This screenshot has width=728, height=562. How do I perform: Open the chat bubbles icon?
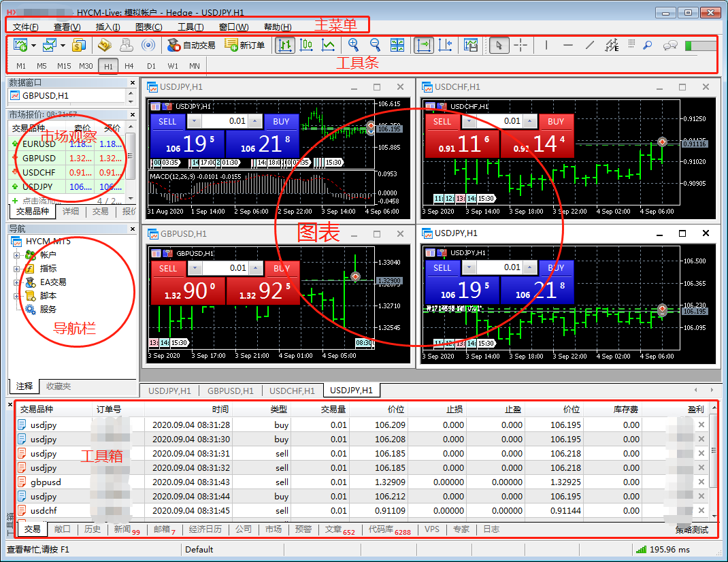click(x=670, y=45)
